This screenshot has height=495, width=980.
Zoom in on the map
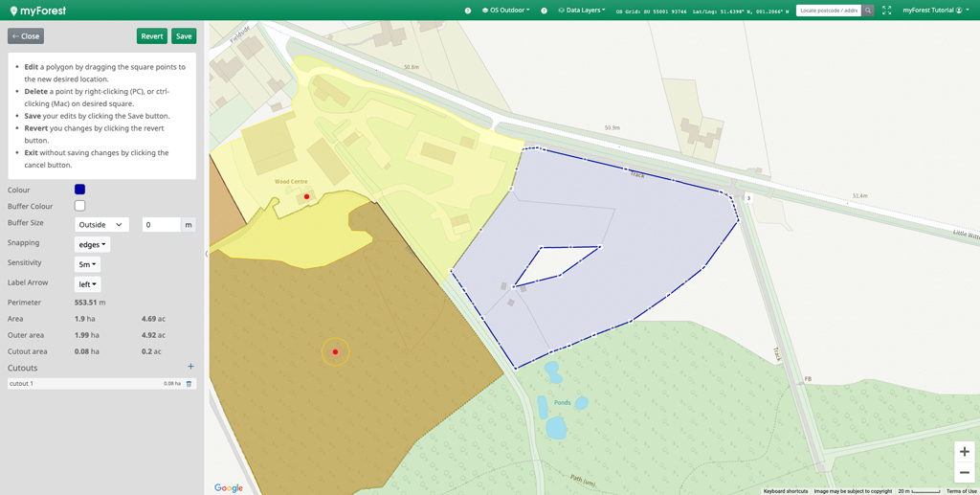coord(964,452)
